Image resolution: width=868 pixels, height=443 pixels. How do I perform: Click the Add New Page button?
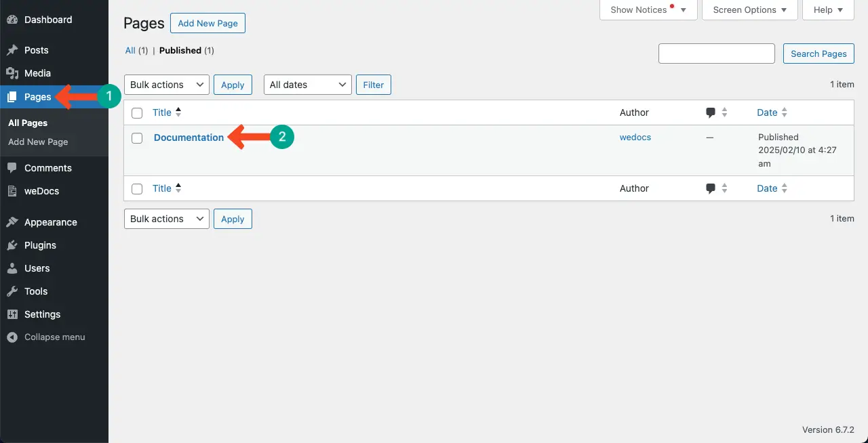208,23
